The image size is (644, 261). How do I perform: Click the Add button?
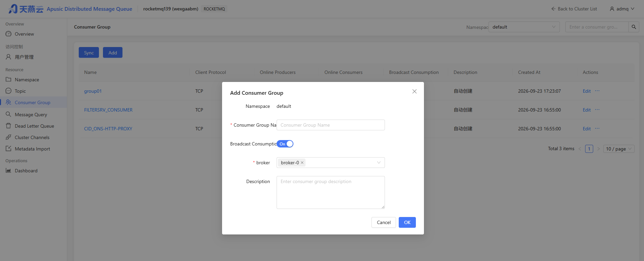pyautogui.click(x=113, y=52)
